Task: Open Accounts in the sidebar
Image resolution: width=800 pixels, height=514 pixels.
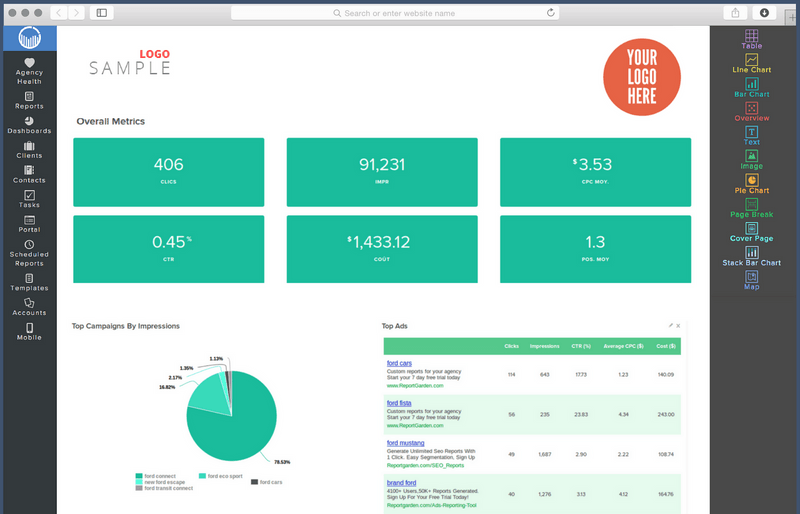Action: pos(29,307)
